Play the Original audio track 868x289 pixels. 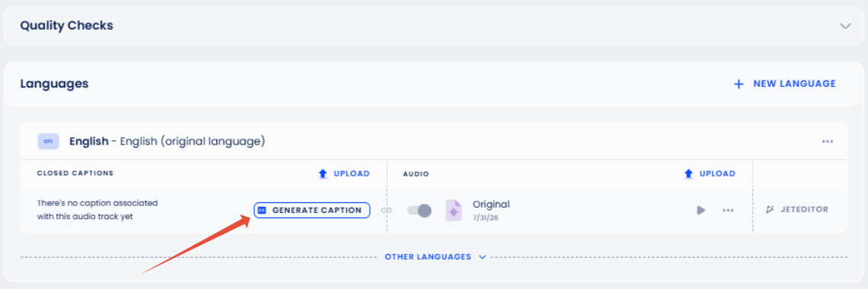click(x=701, y=211)
